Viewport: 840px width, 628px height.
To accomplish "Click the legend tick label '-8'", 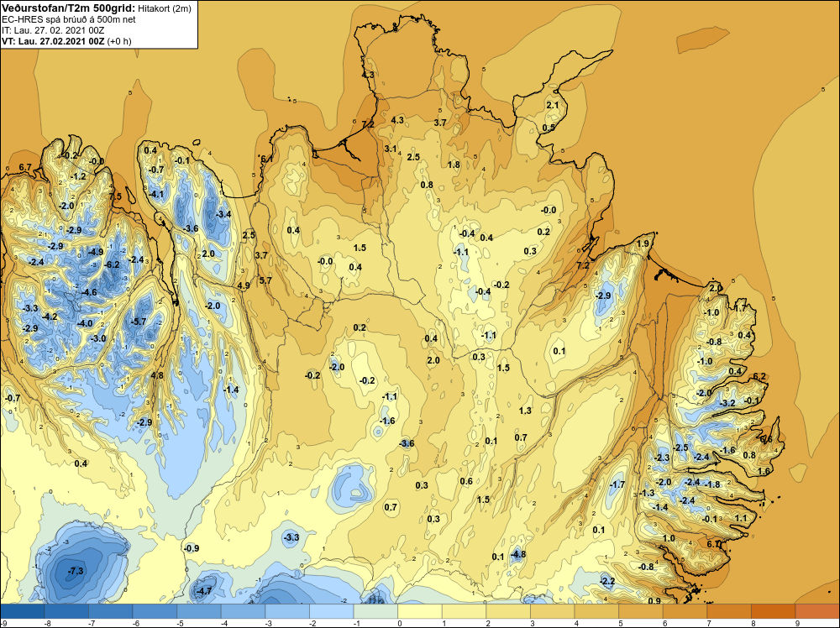I will click(x=46, y=623).
